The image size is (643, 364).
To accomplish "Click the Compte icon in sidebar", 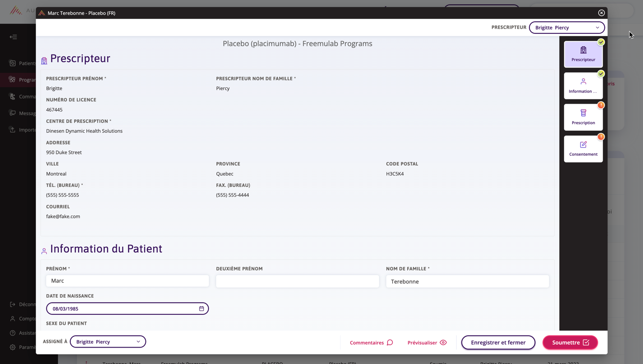I will pos(13,319).
